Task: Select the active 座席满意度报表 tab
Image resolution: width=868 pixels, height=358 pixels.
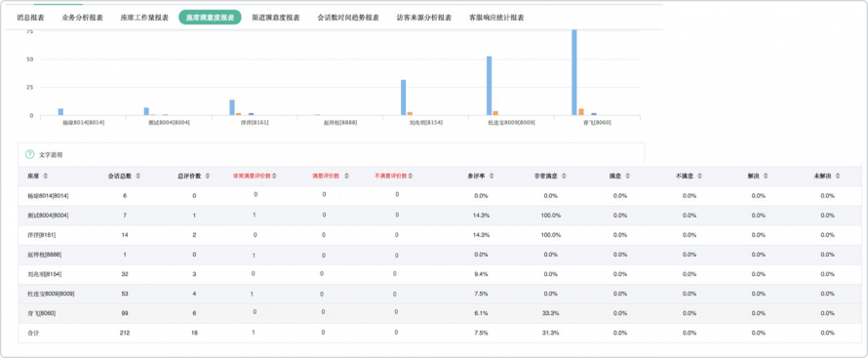Action: tap(210, 18)
